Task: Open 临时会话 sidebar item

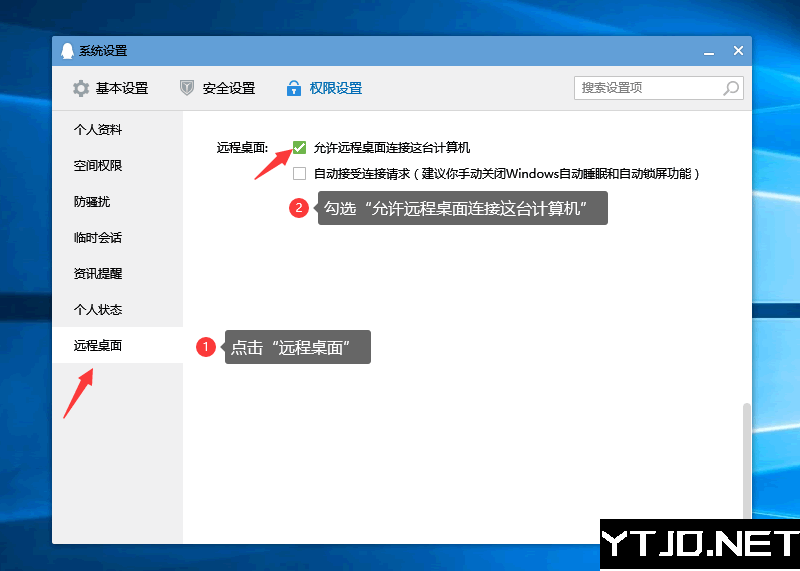Action: [x=117, y=237]
